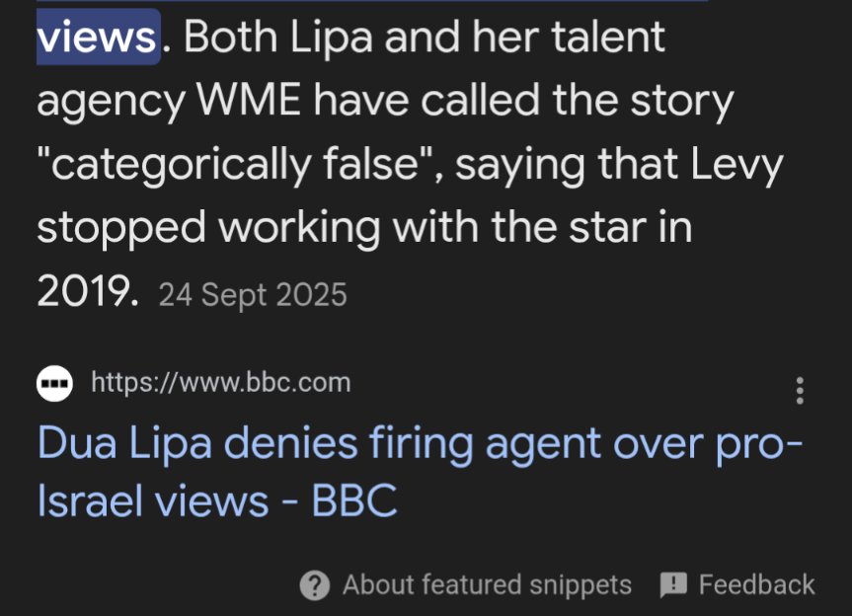The height and width of the screenshot is (616, 852).
Task: Click the highlighted word views
Action: coord(98,37)
